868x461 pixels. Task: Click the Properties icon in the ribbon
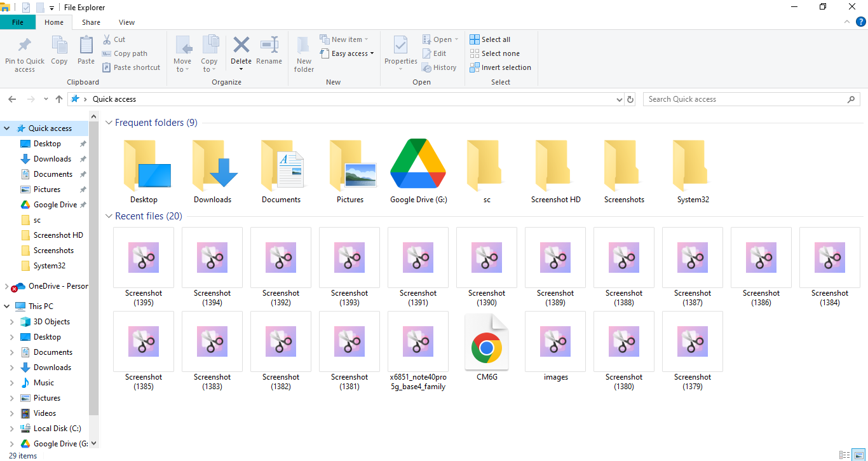pyautogui.click(x=400, y=46)
